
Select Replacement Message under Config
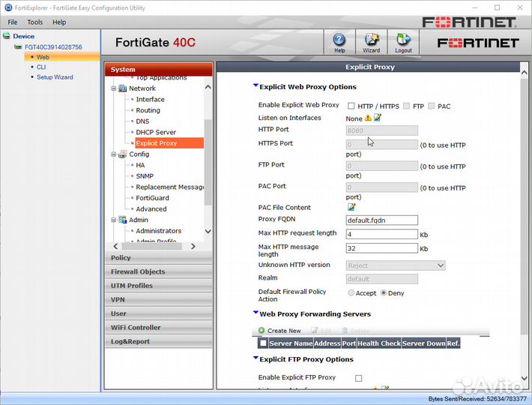click(169, 187)
